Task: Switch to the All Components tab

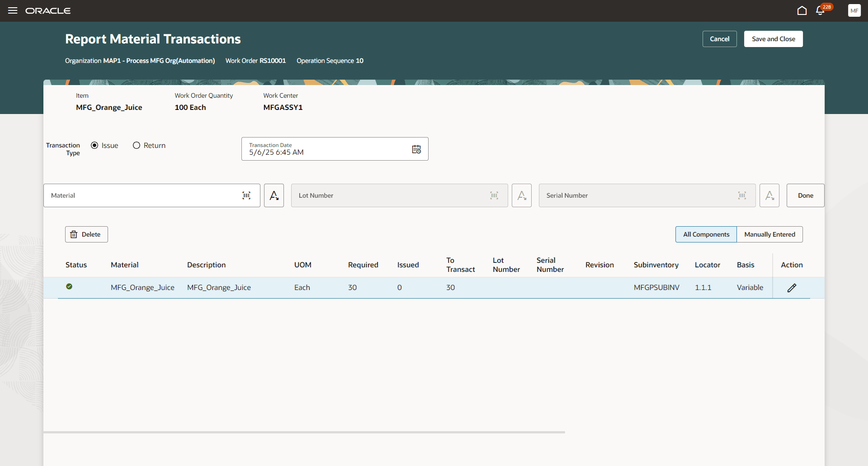Action: [x=706, y=234]
